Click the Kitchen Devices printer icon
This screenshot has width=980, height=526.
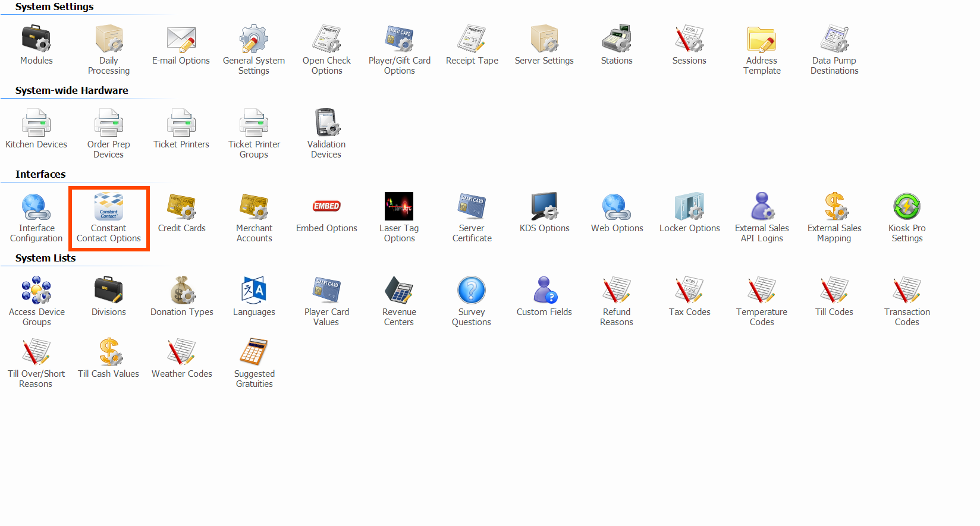(36, 123)
